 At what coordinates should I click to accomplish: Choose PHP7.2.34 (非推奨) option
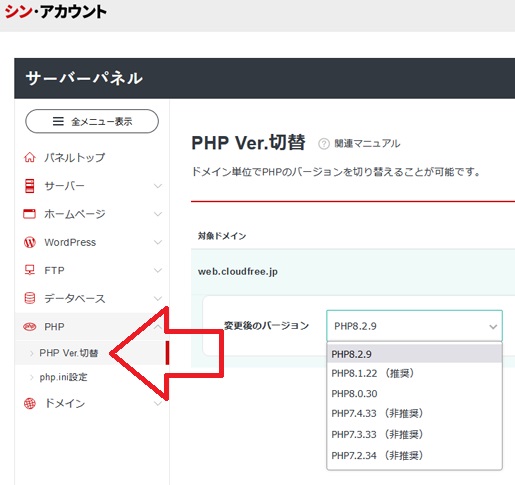pyautogui.click(x=414, y=456)
